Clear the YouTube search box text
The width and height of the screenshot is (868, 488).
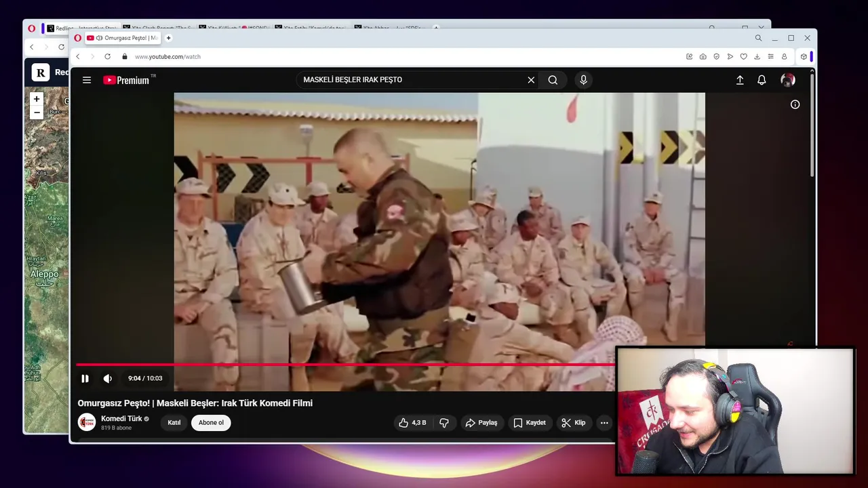[531, 80]
